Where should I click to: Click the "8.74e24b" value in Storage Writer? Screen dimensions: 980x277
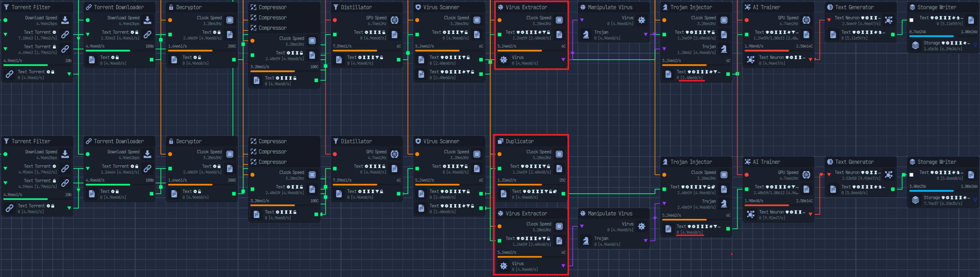coord(918,32)
